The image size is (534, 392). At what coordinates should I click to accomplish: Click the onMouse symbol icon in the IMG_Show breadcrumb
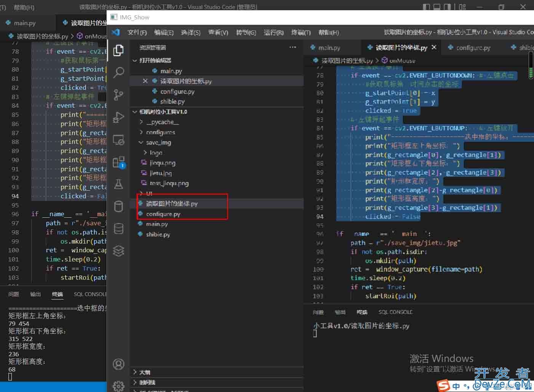click(x=385, y=60)
